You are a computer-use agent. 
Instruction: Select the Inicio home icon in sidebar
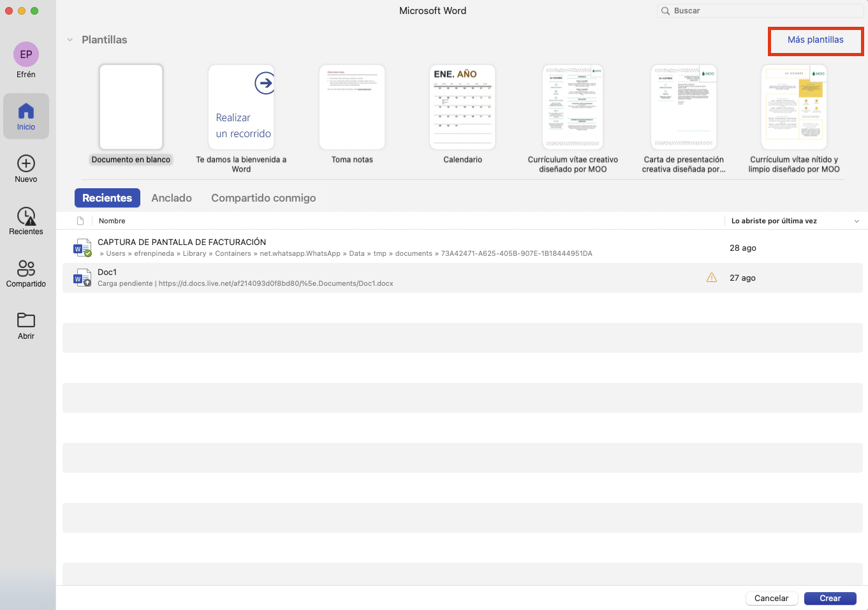pyautogui.click(x=26, y=112)
